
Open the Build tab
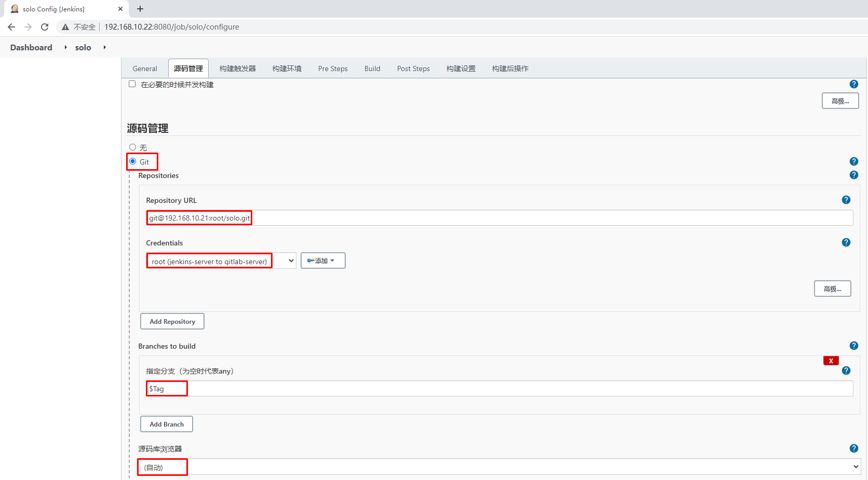[x=372, y=68]
